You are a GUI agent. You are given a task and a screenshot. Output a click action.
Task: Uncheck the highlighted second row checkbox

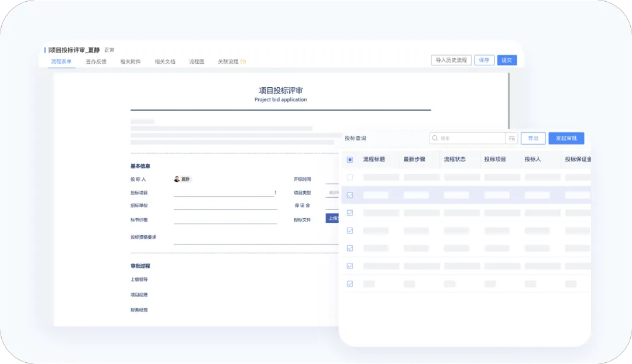(x=350, y=195)
